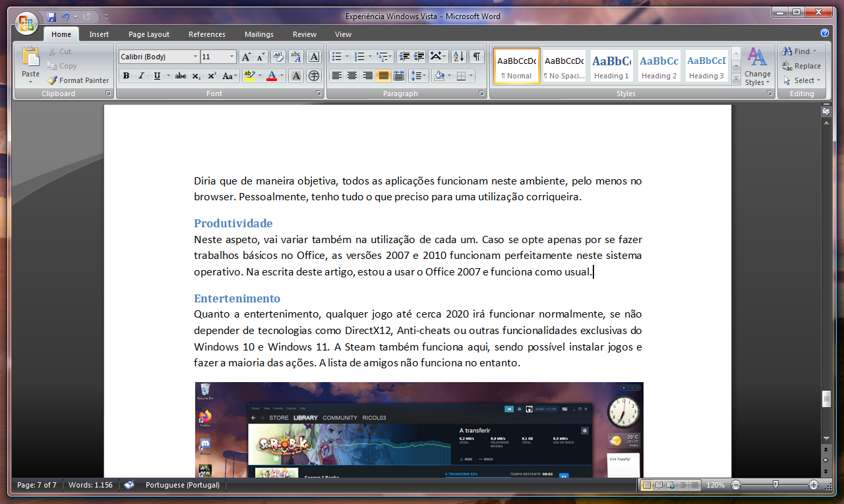Switch to Full Screen Reading view
Image resolution: width=844 pixels, height=504 pixels.
(658, 485)
